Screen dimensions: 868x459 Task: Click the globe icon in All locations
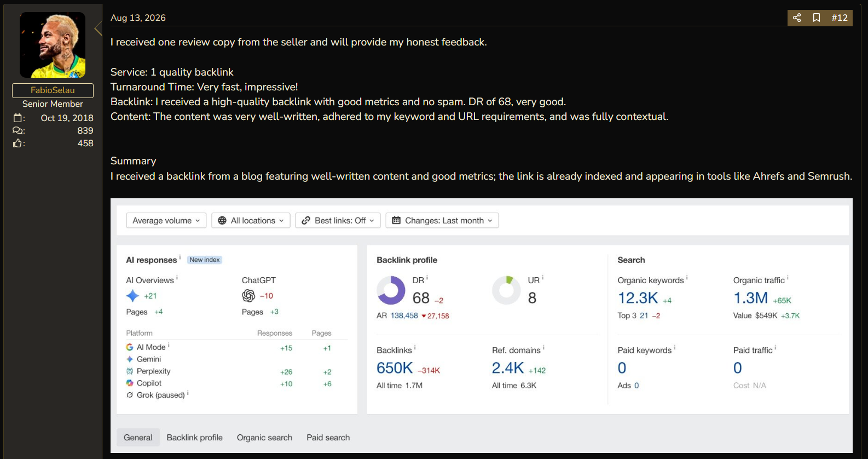click(222, 220)
